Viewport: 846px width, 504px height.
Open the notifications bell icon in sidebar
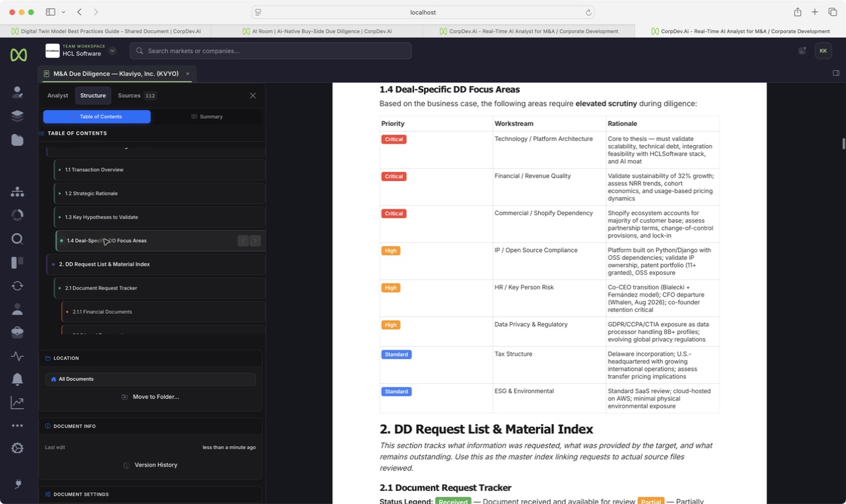(x=18, y=379)
